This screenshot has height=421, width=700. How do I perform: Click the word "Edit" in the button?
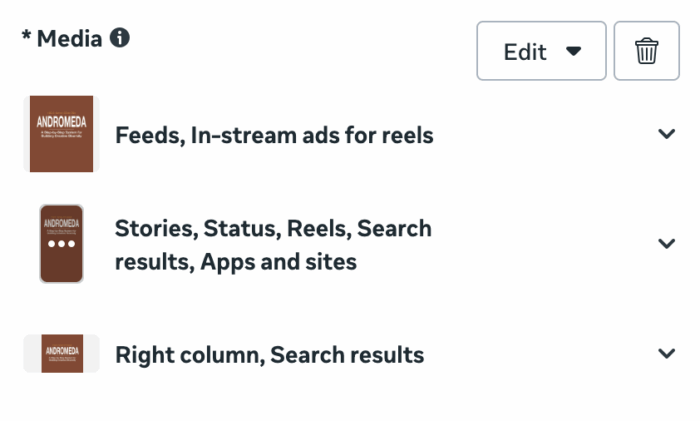pos(525,51)
